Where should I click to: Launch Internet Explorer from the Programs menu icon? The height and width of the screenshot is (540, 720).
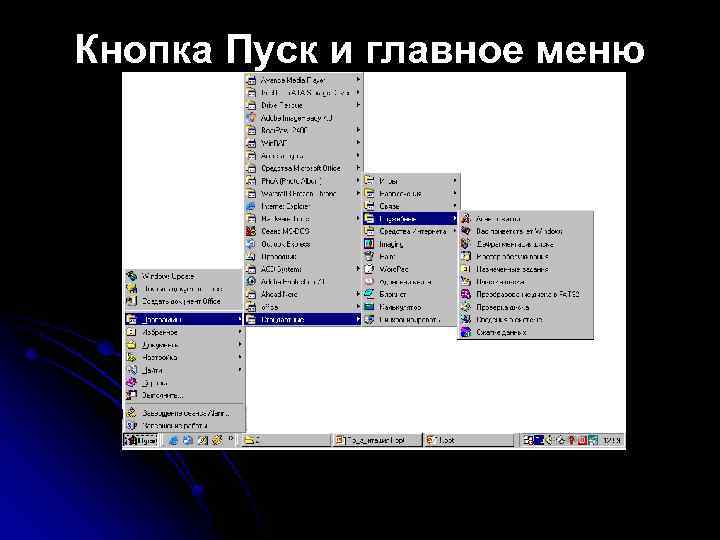(x=251, y=206)
